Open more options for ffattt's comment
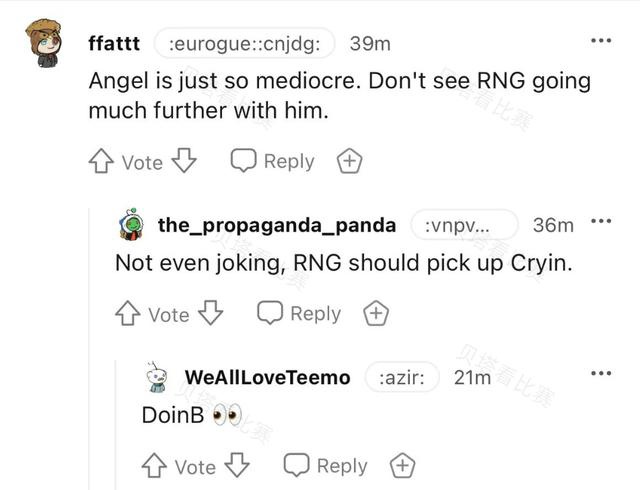The width and height of the screenshot is (640, 490). (x=601, y=40)
